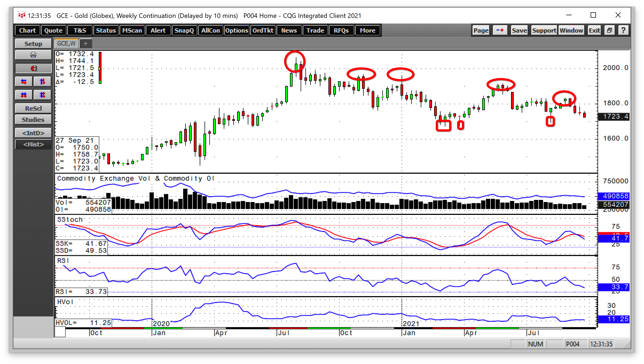Click the 11.25 HVol value label
The height and width of the screenshot is (364, 644).
(x=614, y=319)
